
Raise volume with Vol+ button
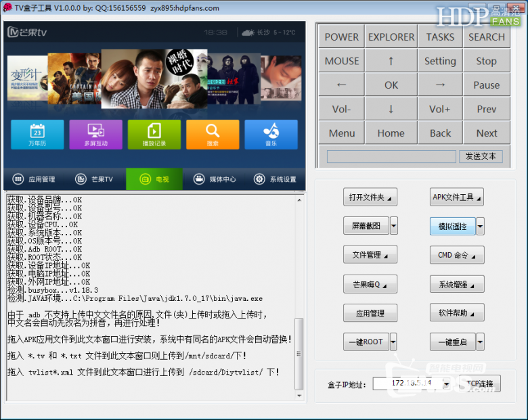[440, 109]
